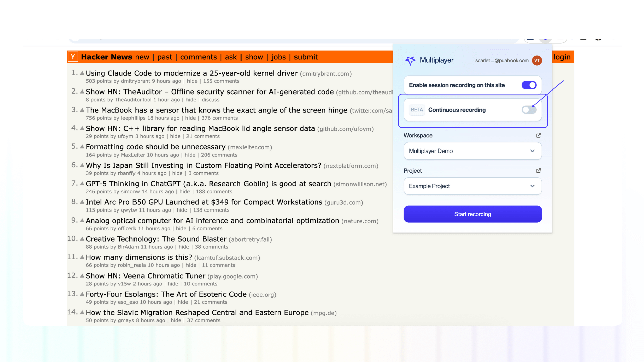Open the comments nav link
This screenshot has width=644, height=362.
point(199,57)
